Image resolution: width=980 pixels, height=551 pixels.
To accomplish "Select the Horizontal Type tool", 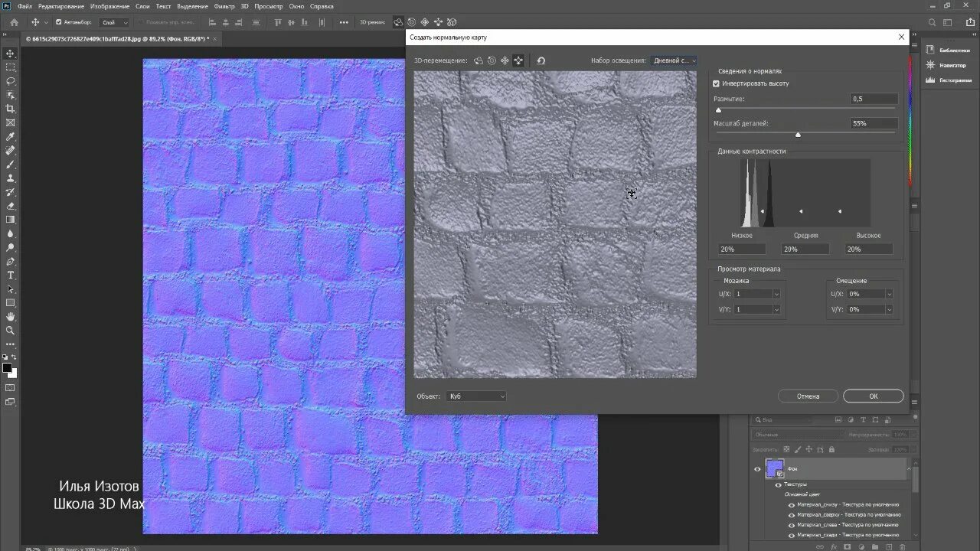I will click(11, 275).
